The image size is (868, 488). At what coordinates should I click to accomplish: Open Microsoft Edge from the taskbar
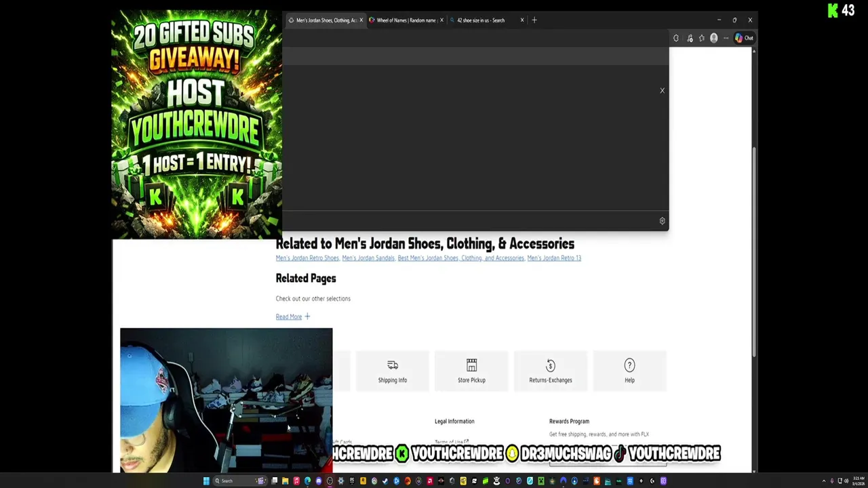[308, 481]
